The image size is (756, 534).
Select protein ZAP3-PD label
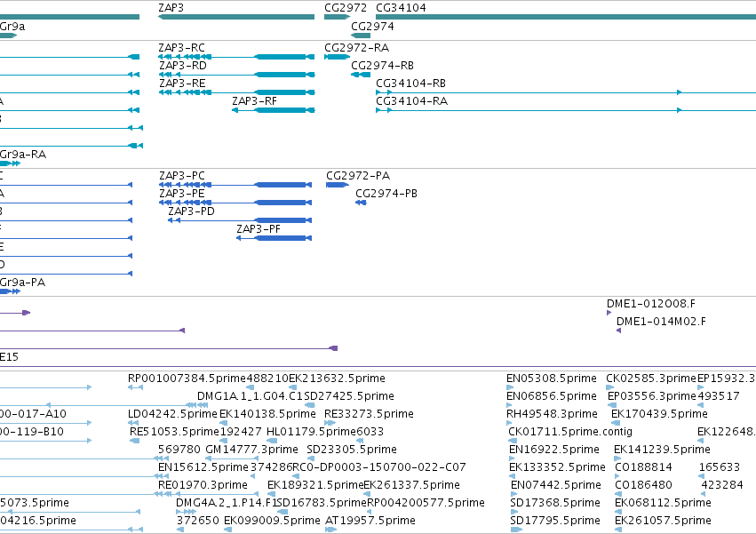tap(191, 211)
